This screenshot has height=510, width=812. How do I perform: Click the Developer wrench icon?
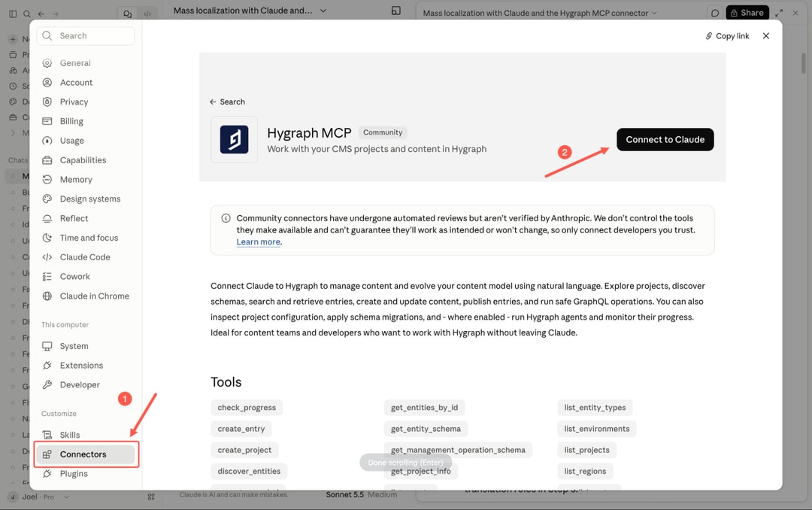[47, 384]
